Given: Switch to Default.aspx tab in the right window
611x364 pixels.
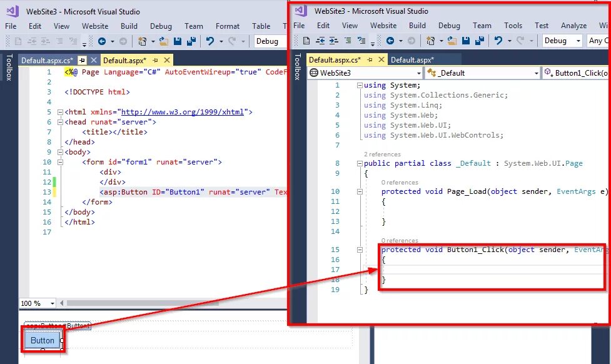Looking at the screenshot, I should (x=412, y=59).
